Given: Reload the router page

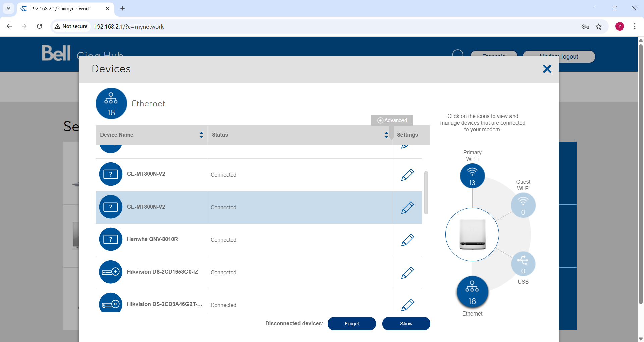Looking at the screenshot, I should (40, 26).
